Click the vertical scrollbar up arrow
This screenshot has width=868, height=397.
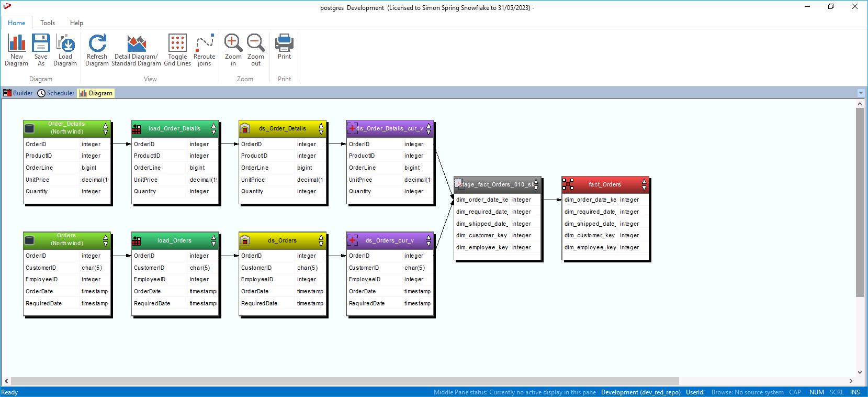860,104
